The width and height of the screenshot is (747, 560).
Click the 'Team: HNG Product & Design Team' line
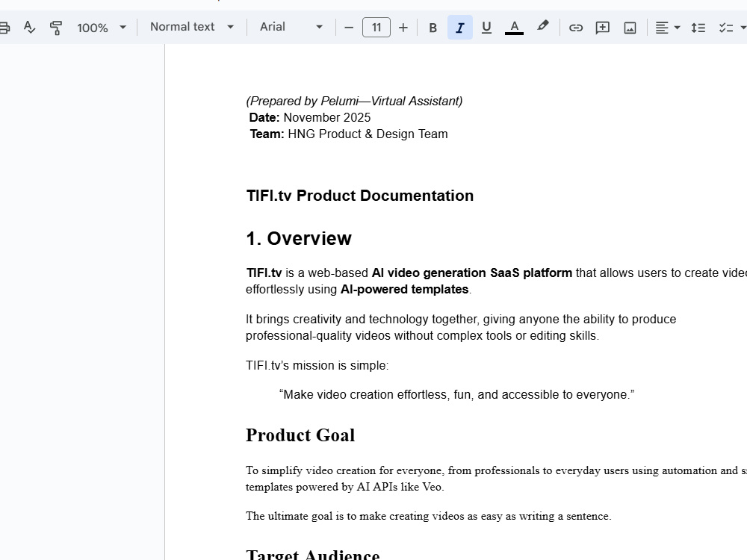tap(349, 134)
